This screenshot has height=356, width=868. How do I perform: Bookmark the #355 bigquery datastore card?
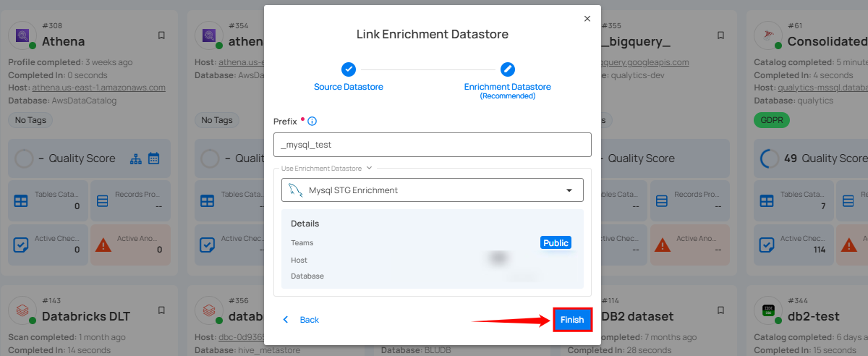(720, 35)
